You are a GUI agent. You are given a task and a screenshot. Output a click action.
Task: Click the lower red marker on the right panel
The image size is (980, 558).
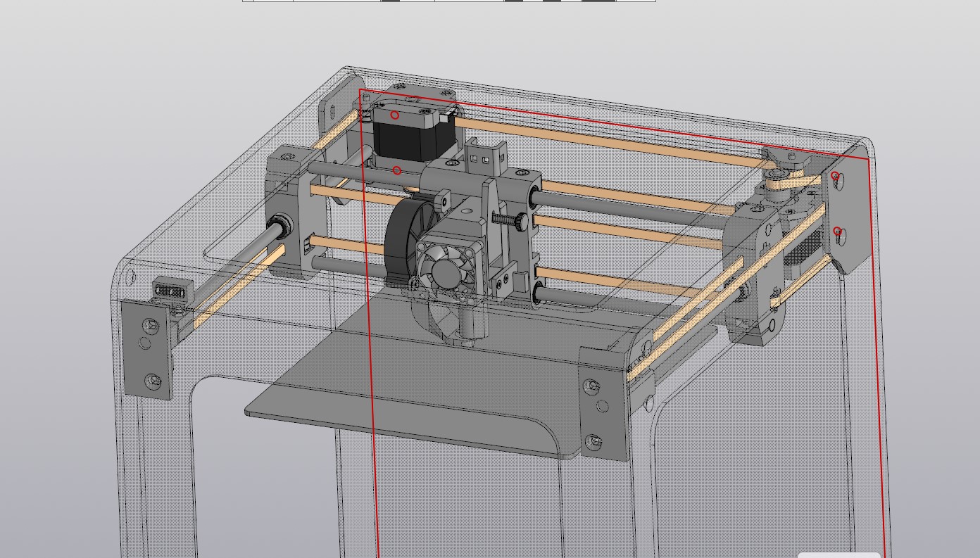coord(836,230)
